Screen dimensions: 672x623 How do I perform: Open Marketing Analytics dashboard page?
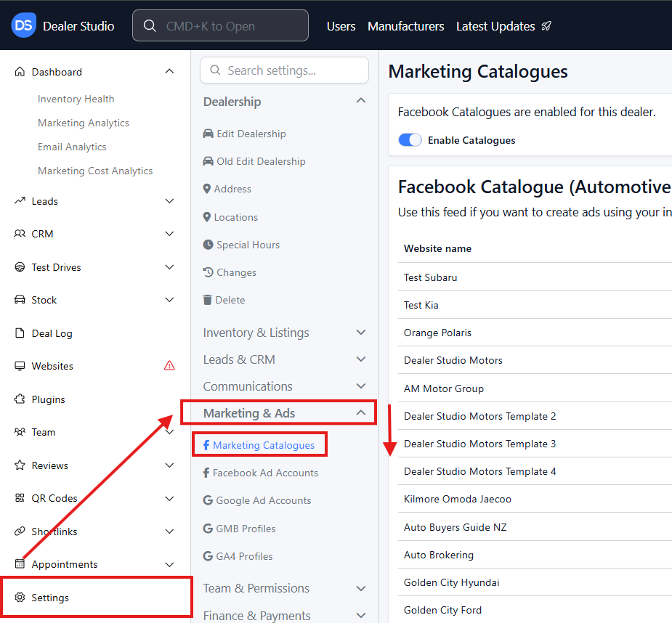point(83,123)
